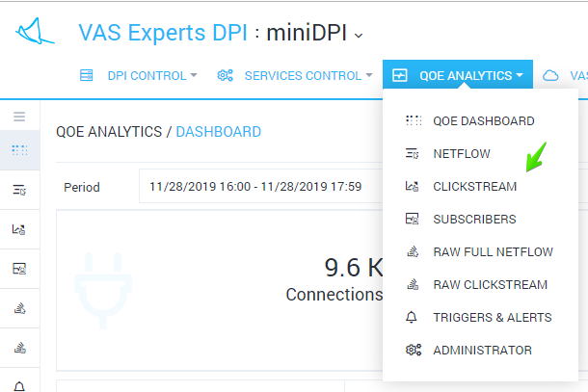Click the Dashboard breadcrumb link
This screenshot has width=588, height=392.
point(218,132)
